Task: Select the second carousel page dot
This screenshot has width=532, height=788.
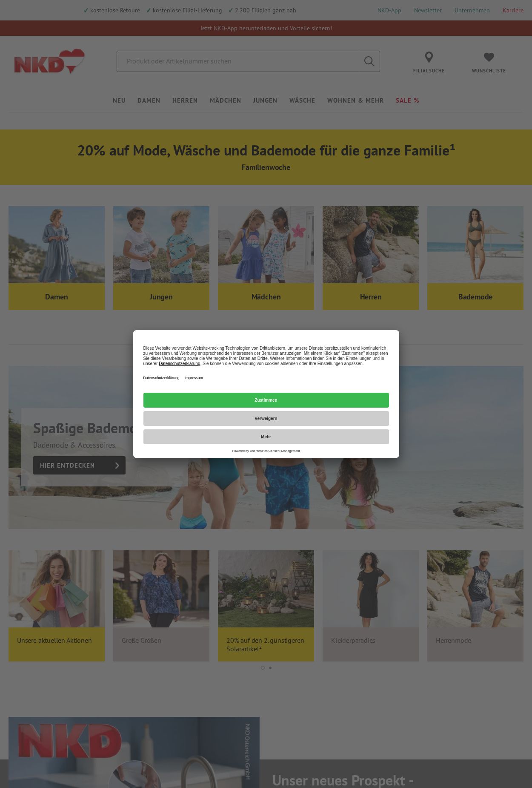Action: (270, 667)
